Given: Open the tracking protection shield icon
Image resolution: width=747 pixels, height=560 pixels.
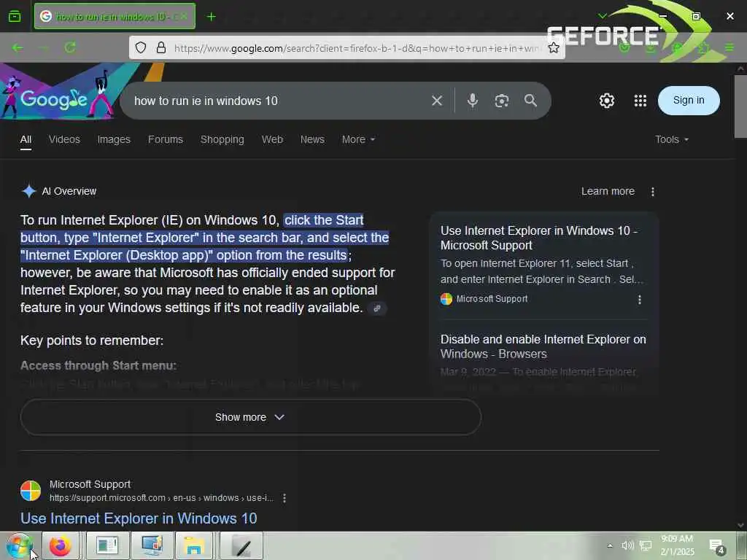Looking at the screenshot, I should (x=141, y=47).
